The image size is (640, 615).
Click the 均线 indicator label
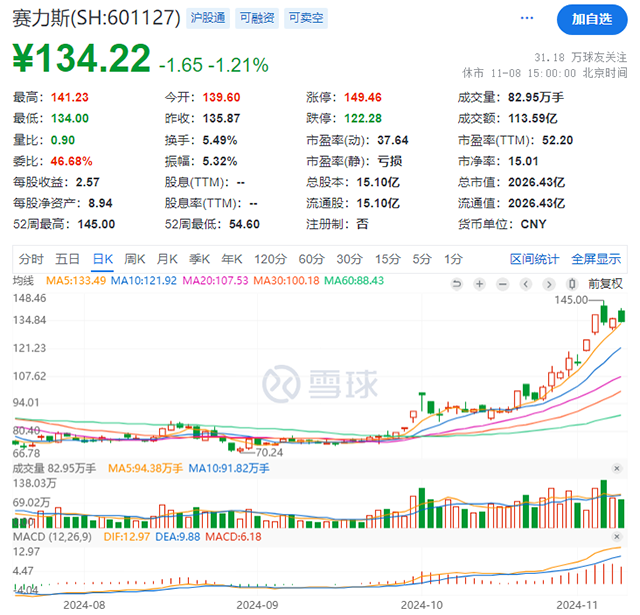click(x=23, y=281)
